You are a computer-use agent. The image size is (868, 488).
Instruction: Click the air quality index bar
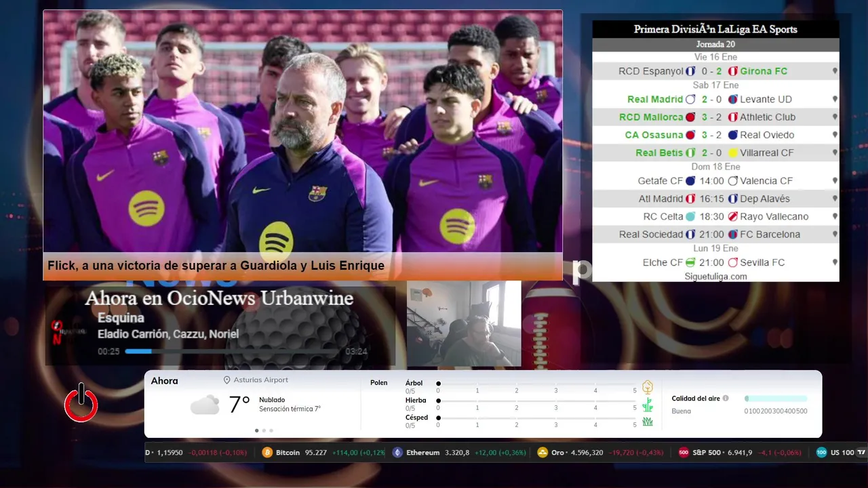776,399
